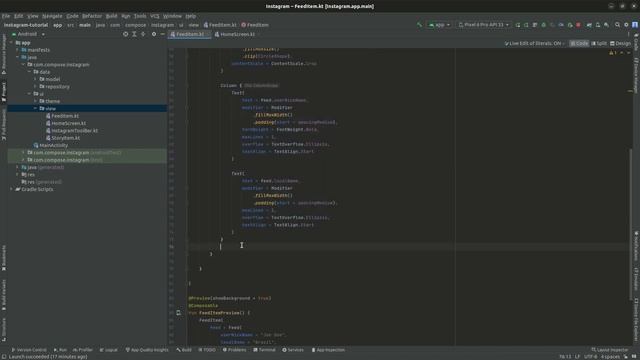
Task: Open the app run configuration dropdown
Action: pos(439,25)
